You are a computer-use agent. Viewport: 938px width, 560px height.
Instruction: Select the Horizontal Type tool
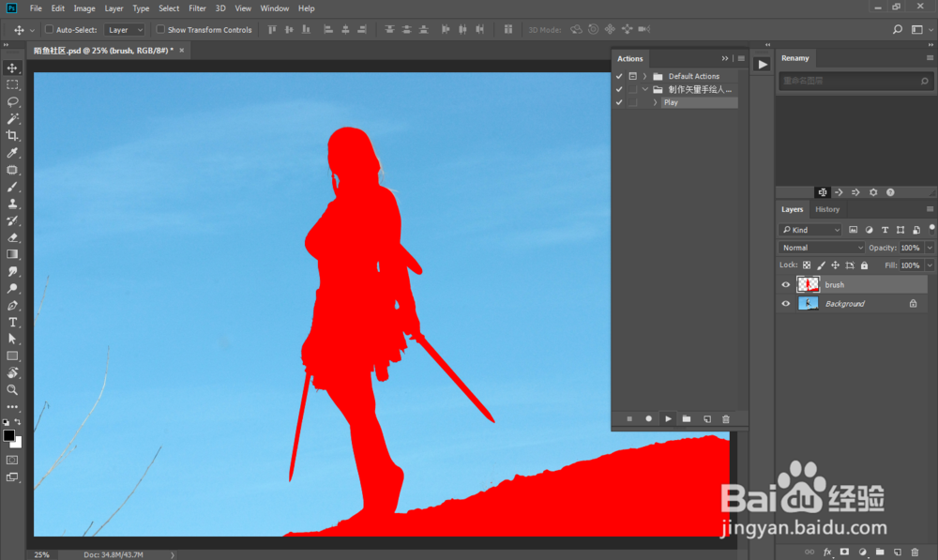pyautogui.click(x=12, y=322)
